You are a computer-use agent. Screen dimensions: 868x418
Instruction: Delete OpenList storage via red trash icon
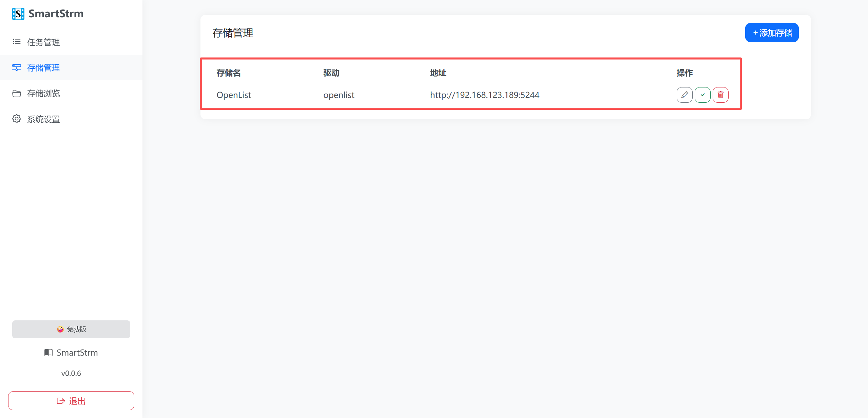tap(720, 95)
